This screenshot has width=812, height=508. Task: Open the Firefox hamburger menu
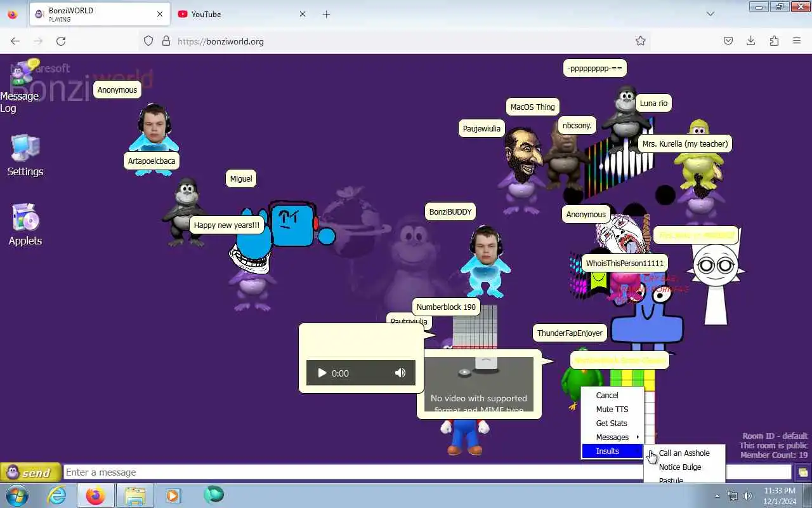click(797, 41)
